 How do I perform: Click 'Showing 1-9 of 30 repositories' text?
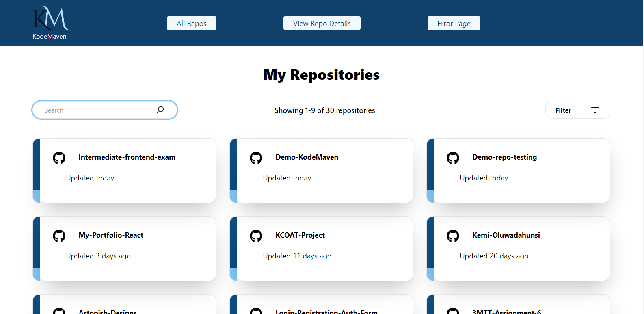(325, 110)
